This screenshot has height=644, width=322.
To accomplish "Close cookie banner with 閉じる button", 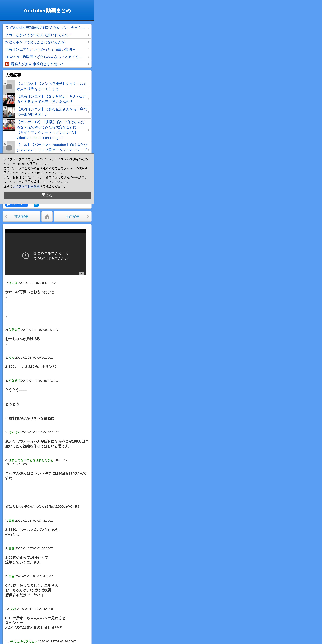I will (x=47, y=195).
